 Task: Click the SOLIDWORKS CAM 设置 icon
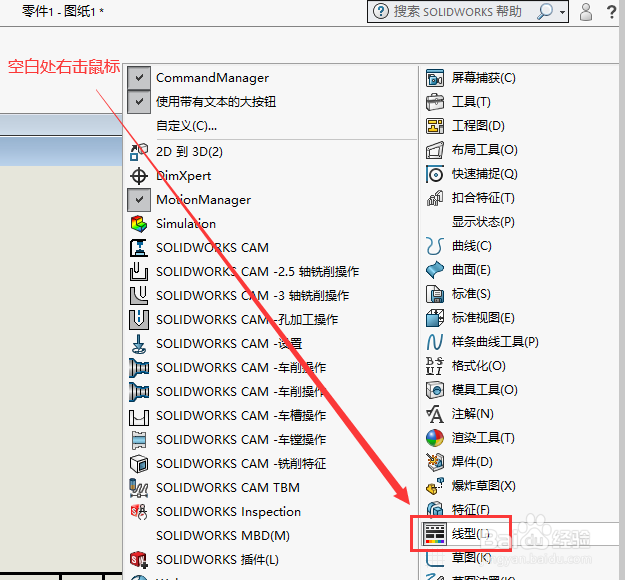pos(139,344)
